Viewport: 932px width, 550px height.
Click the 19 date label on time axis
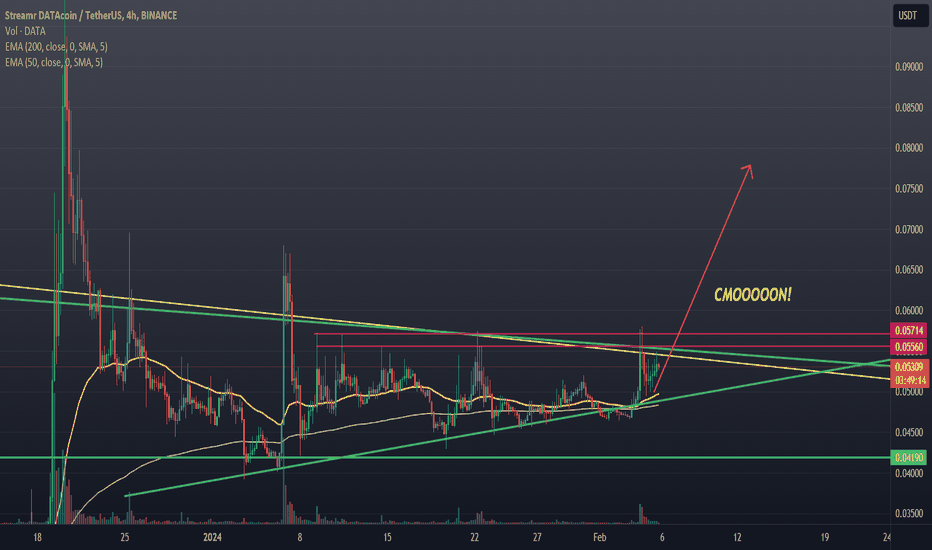[x=824, y=538]
